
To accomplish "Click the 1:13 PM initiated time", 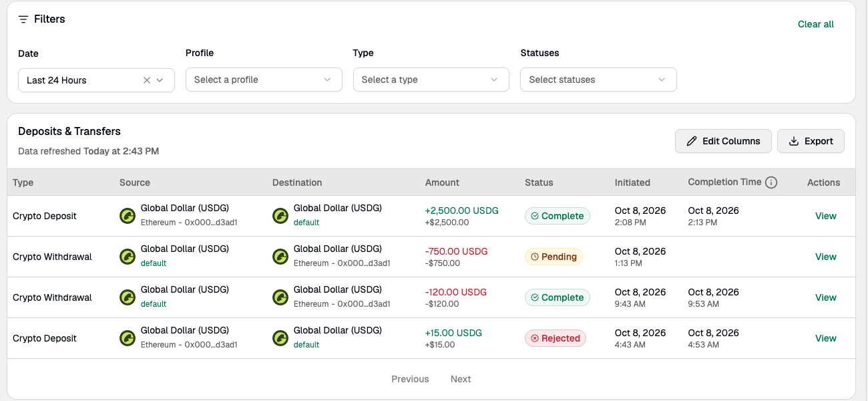I will click(628, 263).
